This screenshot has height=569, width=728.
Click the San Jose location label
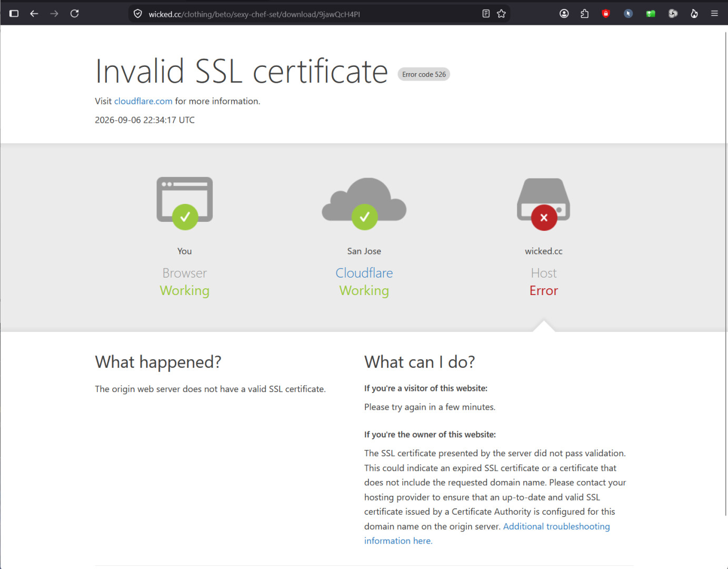pos(364,251)
